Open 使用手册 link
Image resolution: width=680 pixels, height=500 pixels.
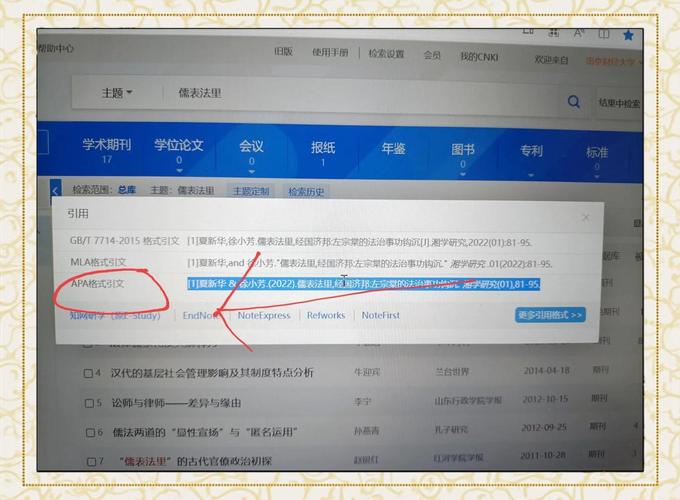(x=330, y=52)
